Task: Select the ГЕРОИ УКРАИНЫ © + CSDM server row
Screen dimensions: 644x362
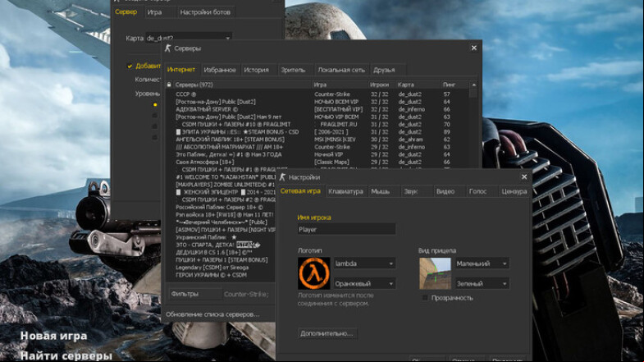Action: tap(220, 275)
